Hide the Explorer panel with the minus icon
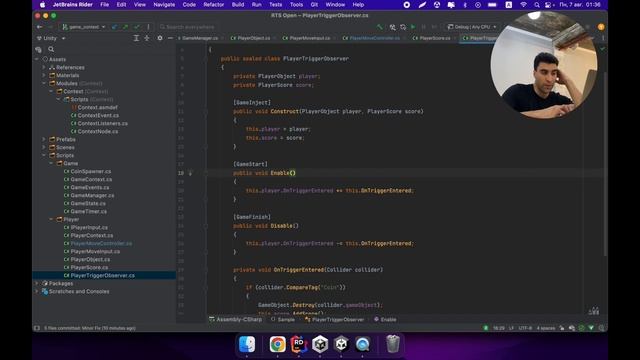Image resolution: width=640 pixels, height=360 pixels. (170, 38)
